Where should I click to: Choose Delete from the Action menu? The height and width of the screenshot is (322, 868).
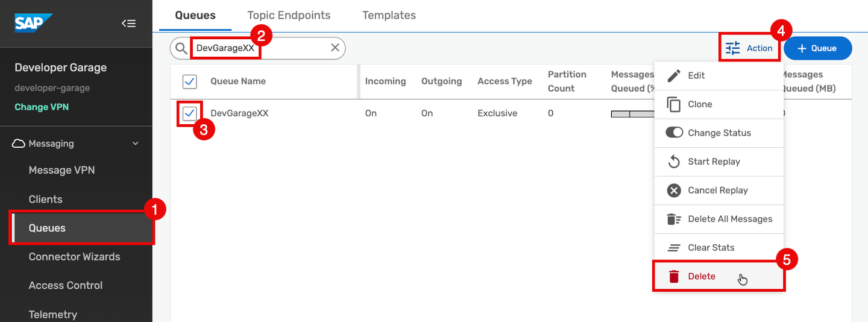[719, 276]
